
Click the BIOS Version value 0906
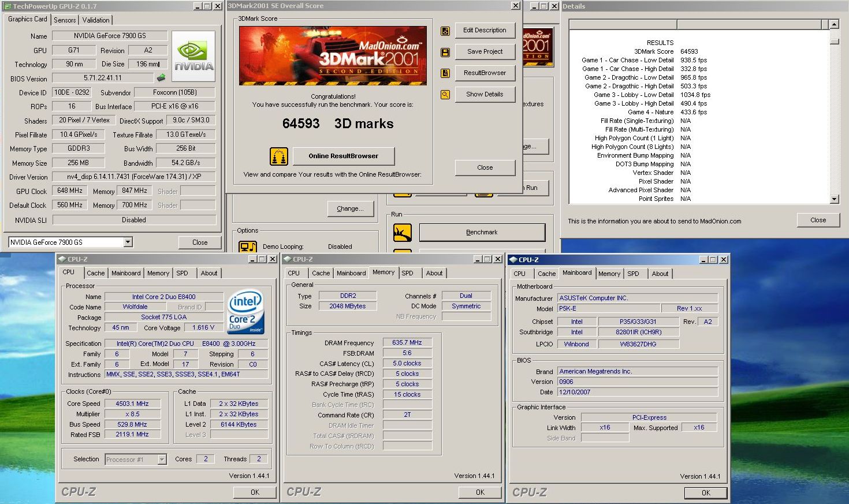pyautogui.click(x=638, y=382)
